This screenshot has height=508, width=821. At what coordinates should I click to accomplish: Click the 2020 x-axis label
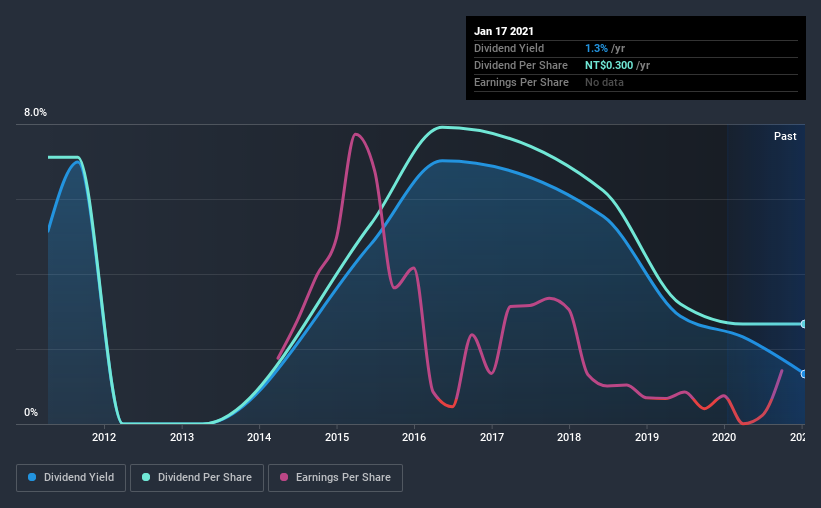pos(724,437)
